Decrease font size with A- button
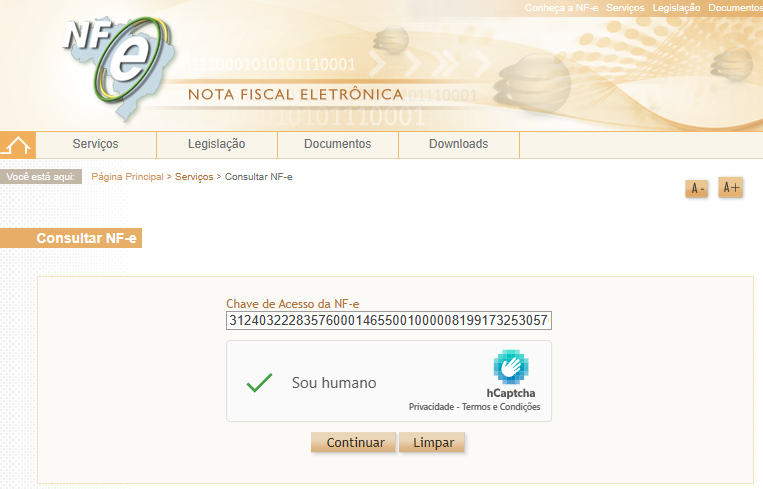 point(697,188)
